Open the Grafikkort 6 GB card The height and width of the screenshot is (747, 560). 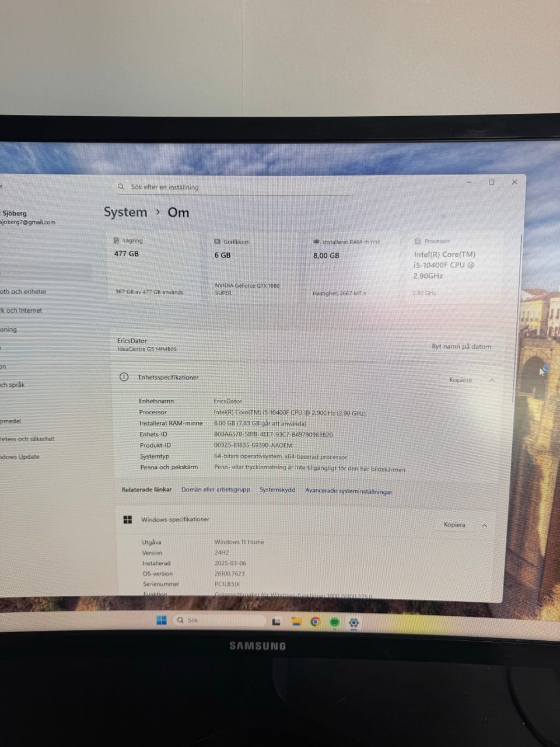click(x=256, y=267)
